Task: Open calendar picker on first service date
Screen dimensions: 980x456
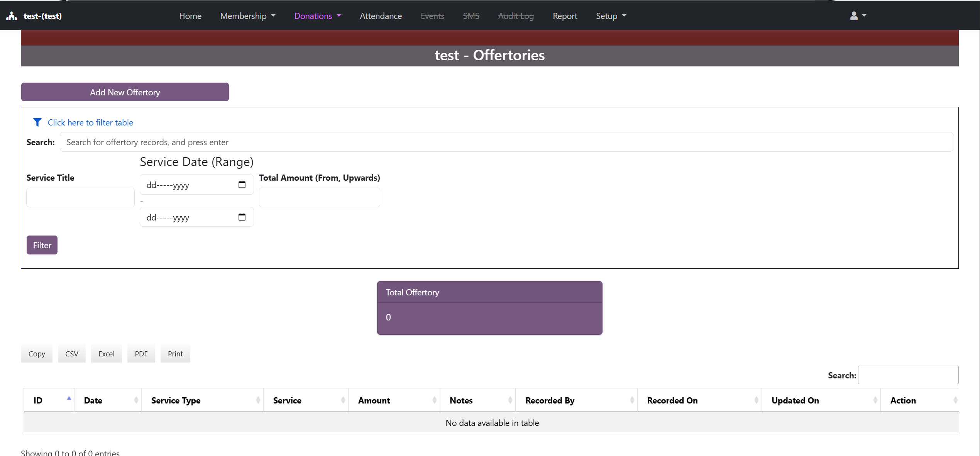Action: pyautogui.click(x=242, y=185)
